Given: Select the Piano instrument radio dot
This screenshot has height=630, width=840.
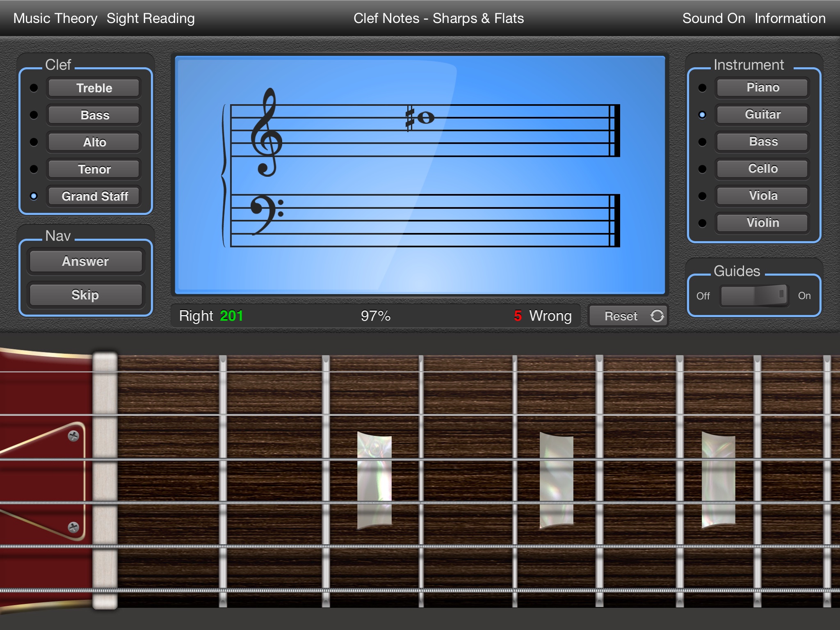Looking at the screenshot, I should (702, 88).
